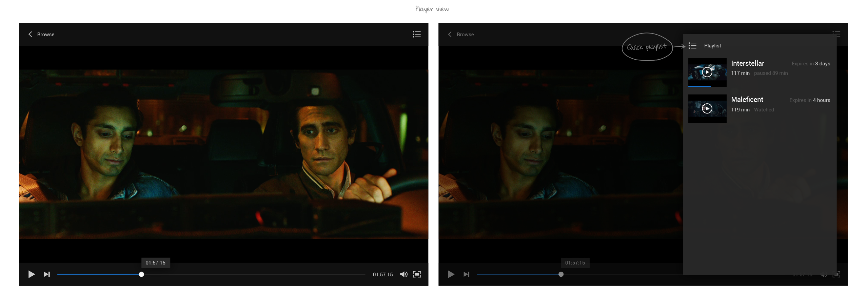Click the right player progress slider handle
868x297 pixels.
[561, 274]
